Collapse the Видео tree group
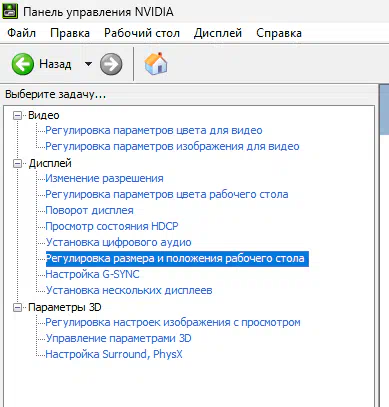Viewport: 389px width, 407px height. (x=17, y=116)
